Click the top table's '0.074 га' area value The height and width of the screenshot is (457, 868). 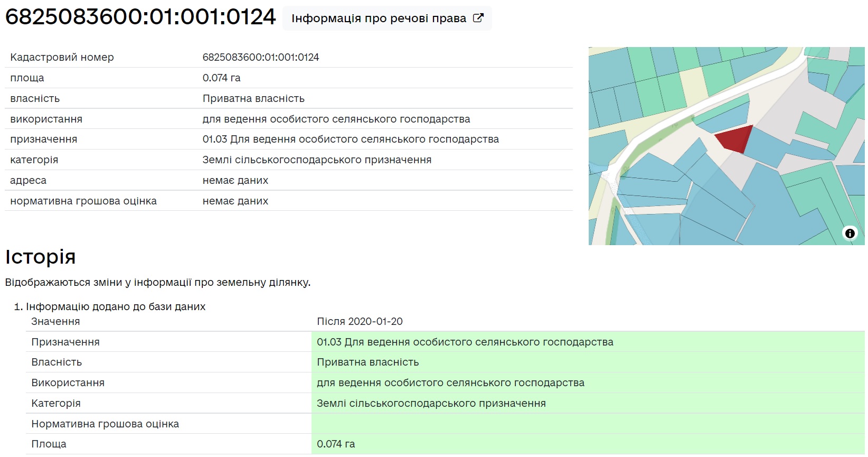click(221, 78)
